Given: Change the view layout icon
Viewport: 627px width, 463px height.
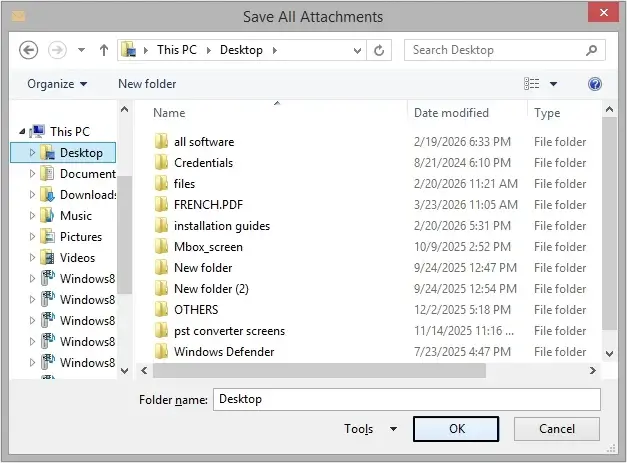Looking at the screenshot, I should click(531, 84).
